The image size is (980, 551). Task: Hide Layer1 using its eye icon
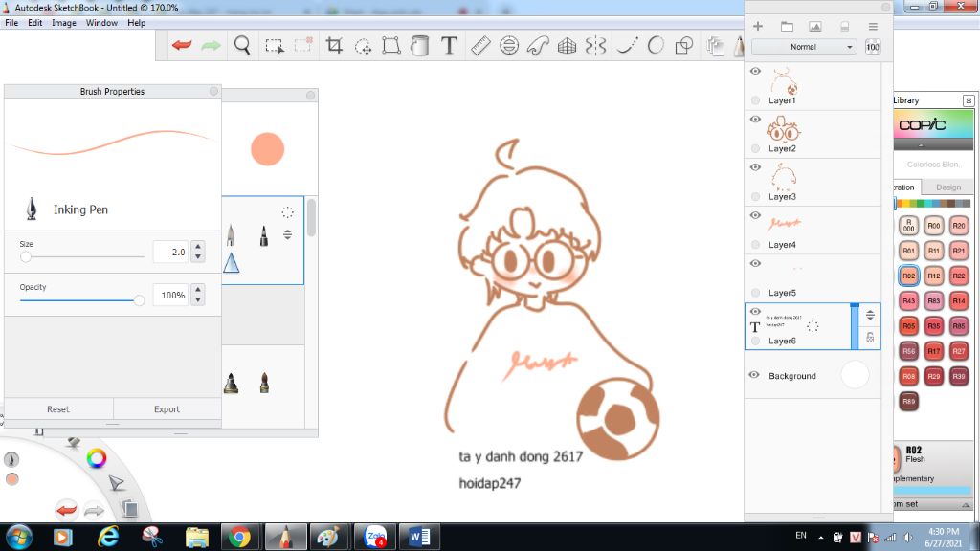click(x=755, y=71)
